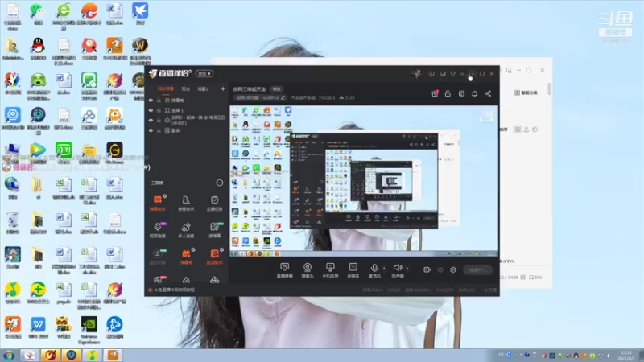Open the download-arrow tool marked NEW
The height and width of the screenshot is (362, 644).
[x=157, y=257]
